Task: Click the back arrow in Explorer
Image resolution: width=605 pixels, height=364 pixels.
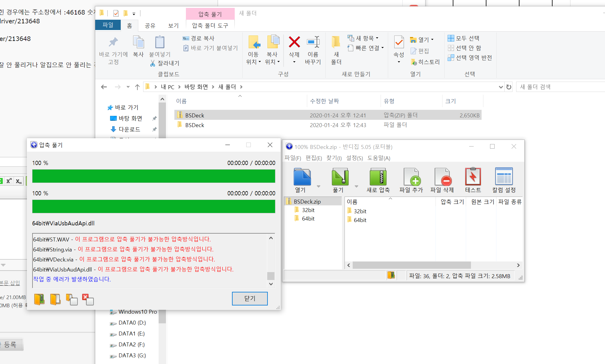Action: [x=104, y=87]
